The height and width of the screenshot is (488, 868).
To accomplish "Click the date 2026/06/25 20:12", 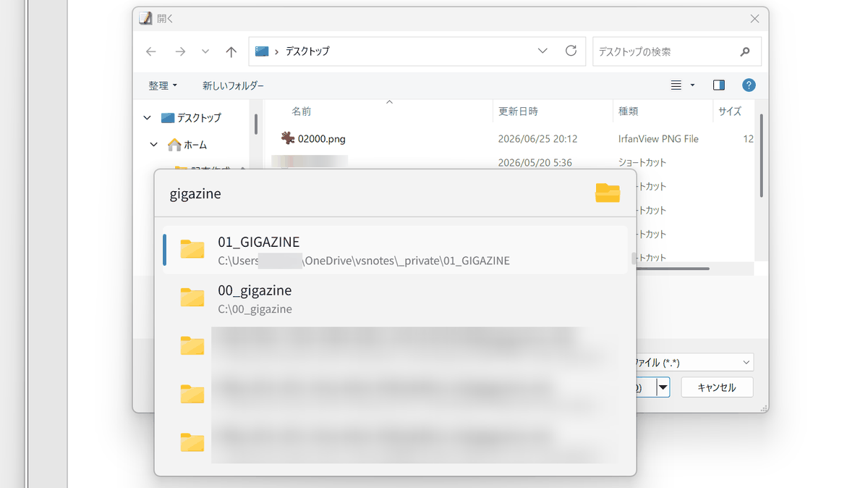I will tap(537, 138).
